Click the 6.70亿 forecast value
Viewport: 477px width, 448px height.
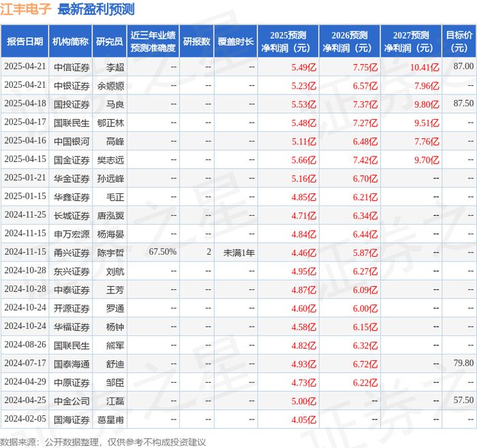click(x=365, y=178)
